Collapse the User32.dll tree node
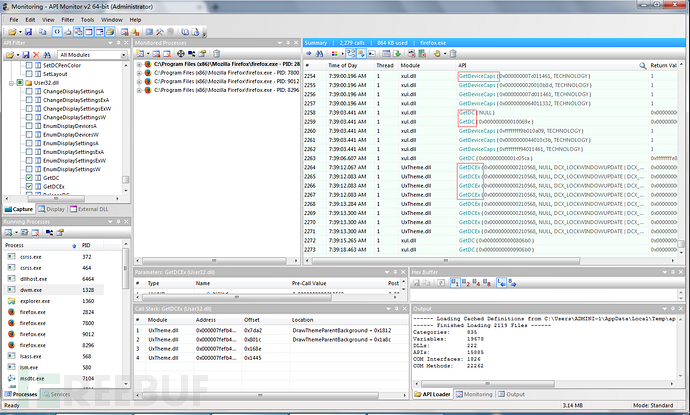 [8, 83]
